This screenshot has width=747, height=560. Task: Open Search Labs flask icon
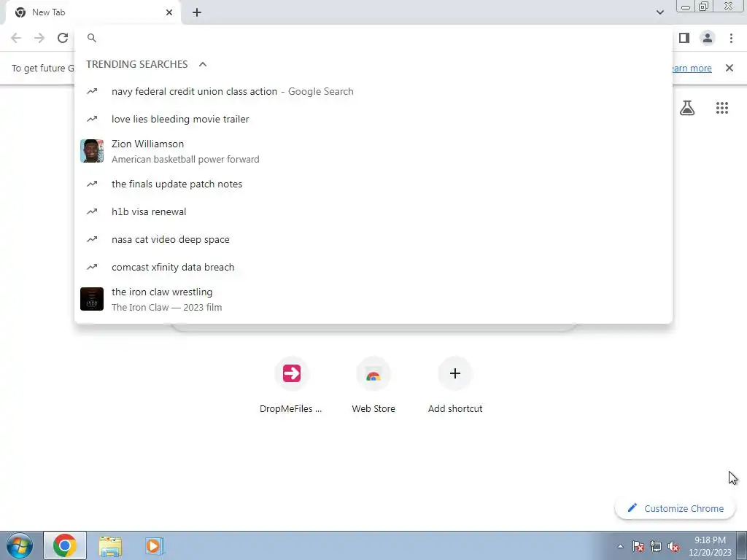tap(687, 108)
